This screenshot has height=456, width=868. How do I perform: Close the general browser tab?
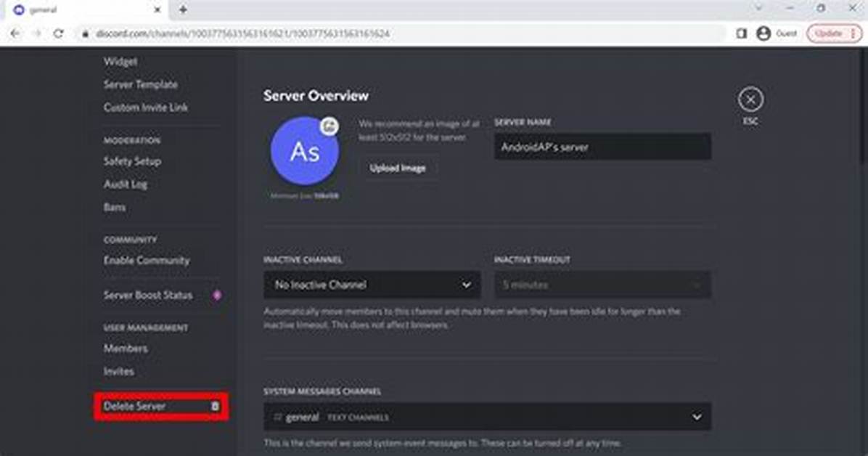click(x=157, y=9)
